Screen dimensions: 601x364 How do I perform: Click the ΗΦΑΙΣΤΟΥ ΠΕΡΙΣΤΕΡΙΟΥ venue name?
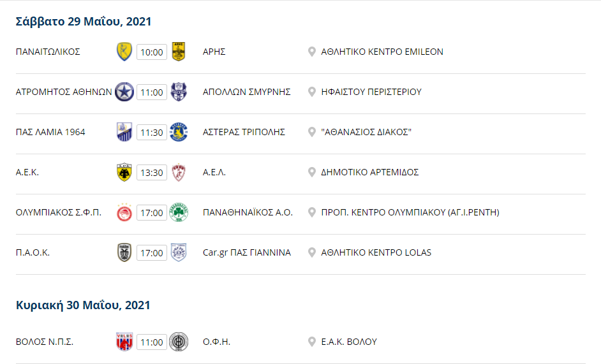click(x=371, y=92)
